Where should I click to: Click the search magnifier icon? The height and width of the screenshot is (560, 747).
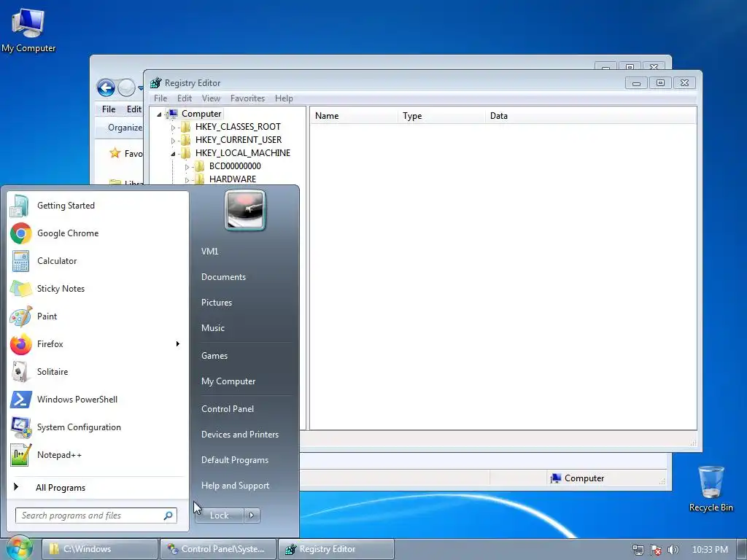(169, 516)
